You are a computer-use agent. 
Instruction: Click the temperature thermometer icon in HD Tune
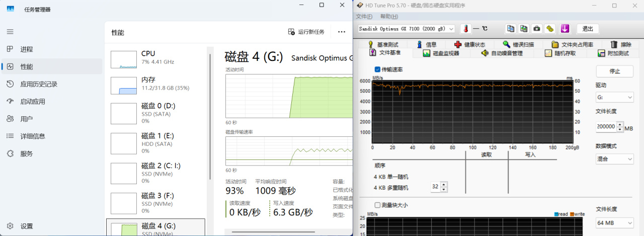[x=465, y=29]
